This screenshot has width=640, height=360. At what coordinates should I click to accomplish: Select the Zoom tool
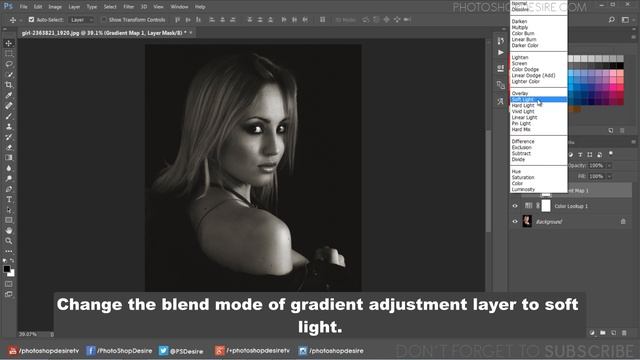coord(9,241)
